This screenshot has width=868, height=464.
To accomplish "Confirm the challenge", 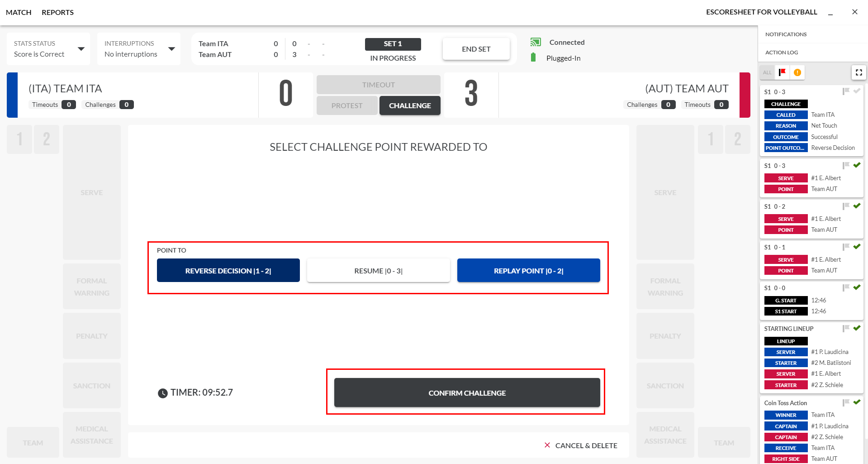I will [x=467, y=392].
